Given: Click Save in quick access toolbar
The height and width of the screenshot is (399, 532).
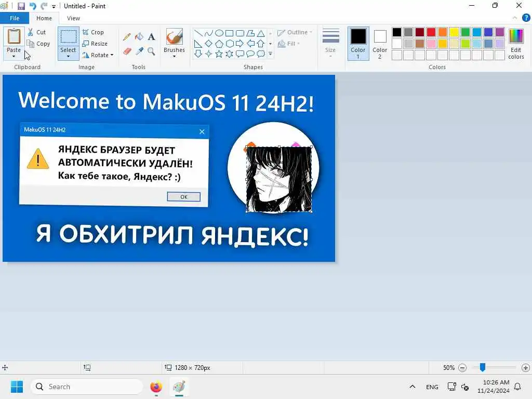Looking at the screenshot, I should tap(21, 6).
